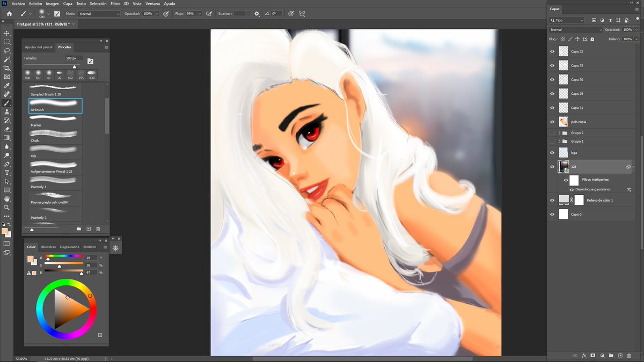Open smoothing options gear icon
644x362 pixels.
[257, 13]
